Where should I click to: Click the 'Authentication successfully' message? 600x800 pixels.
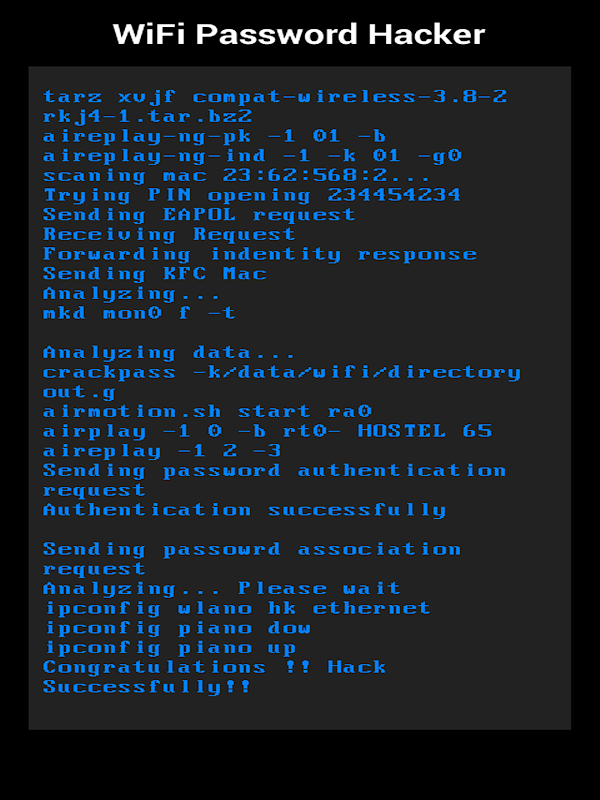245,510
